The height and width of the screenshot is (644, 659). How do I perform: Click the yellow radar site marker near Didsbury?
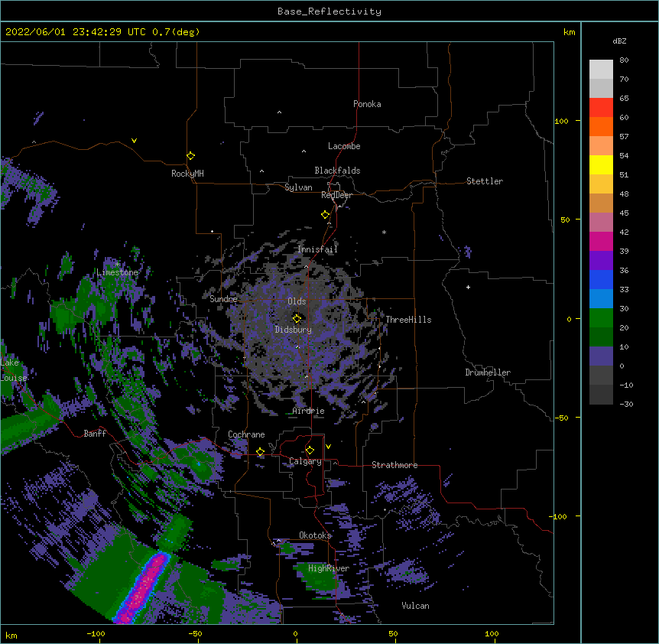pyautogui.click(x=297, y=318)
